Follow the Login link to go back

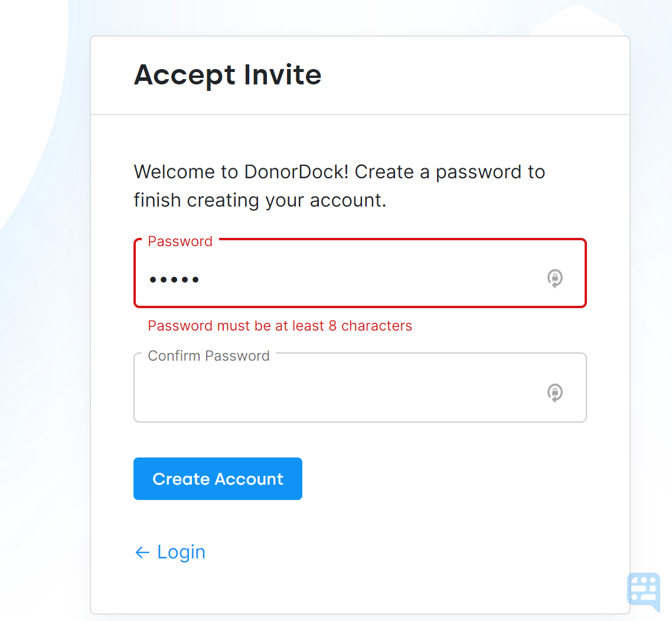click(x=181, y=552)
